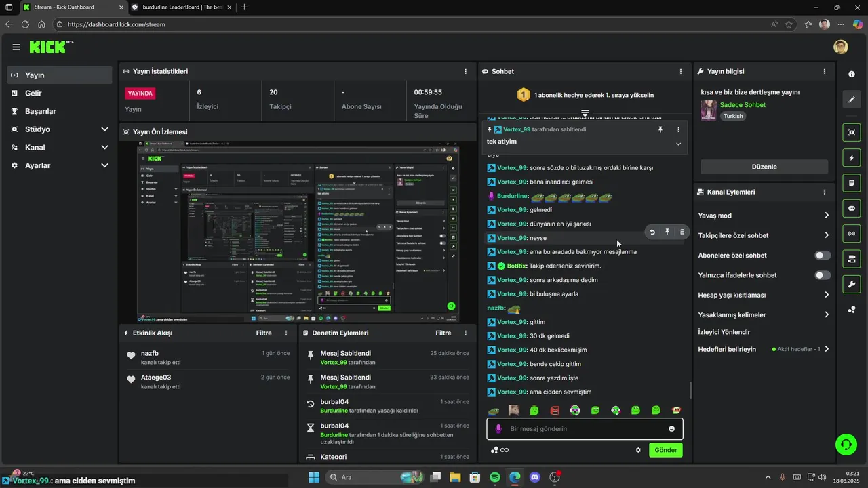The height and width of the screenshot is (488, 868).
Task: Toggle Abonelere özel sohbet switch
Action: pos(823,256)
